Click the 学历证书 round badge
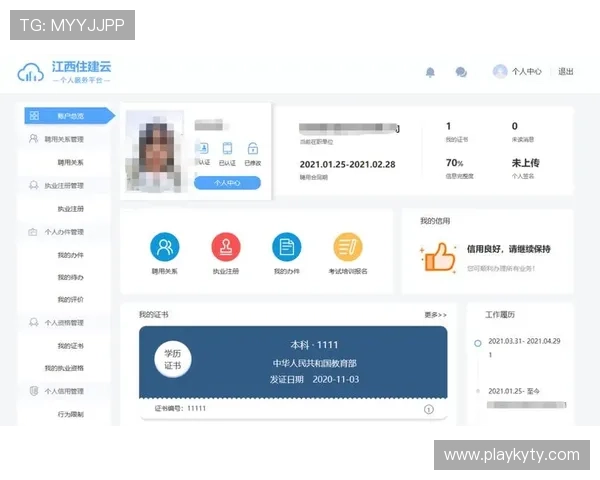This screenshot has height=480, width=600. point(173,359)
